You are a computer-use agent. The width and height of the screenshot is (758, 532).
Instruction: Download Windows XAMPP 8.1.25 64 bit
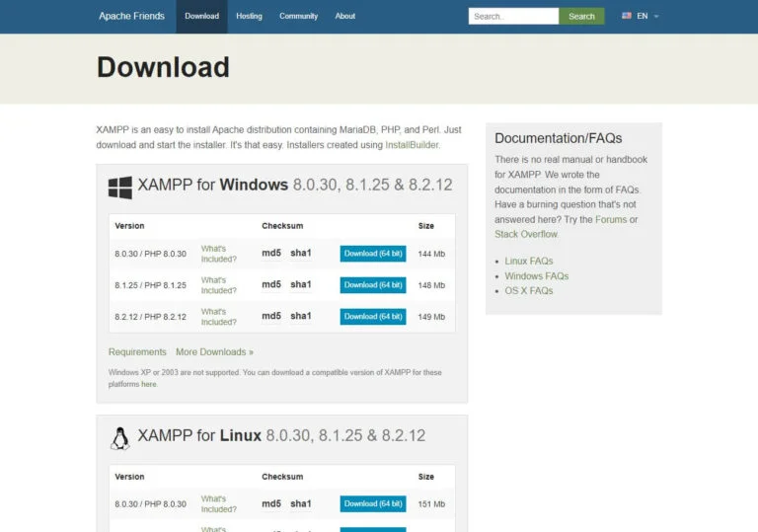tap(373, 285)
